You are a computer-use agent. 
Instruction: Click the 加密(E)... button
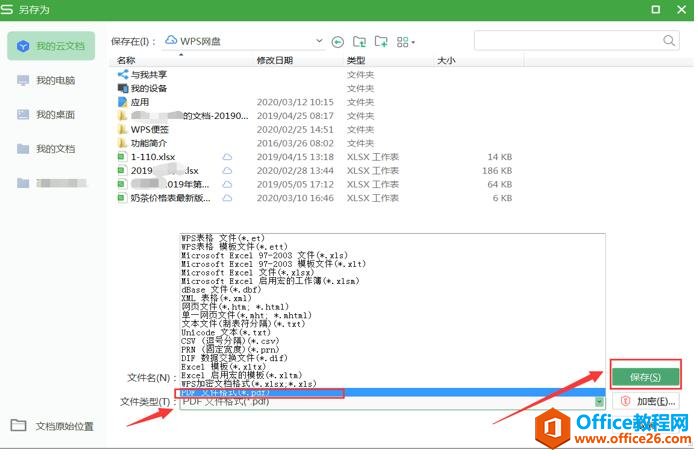click(x=645, y=401)
